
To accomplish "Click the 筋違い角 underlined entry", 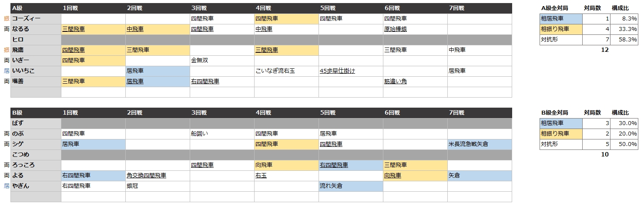I will 395,81.
